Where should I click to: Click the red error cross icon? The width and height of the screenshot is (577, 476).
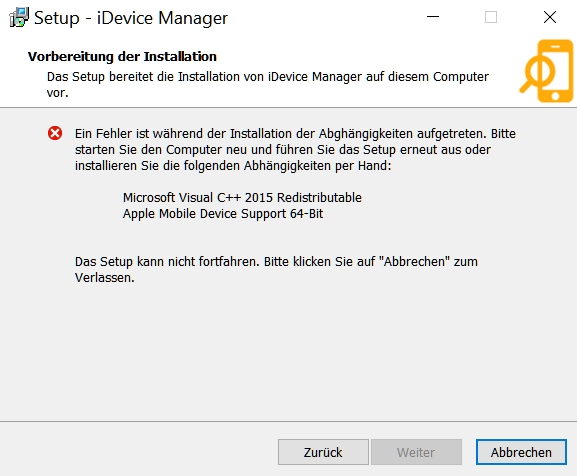55,133
